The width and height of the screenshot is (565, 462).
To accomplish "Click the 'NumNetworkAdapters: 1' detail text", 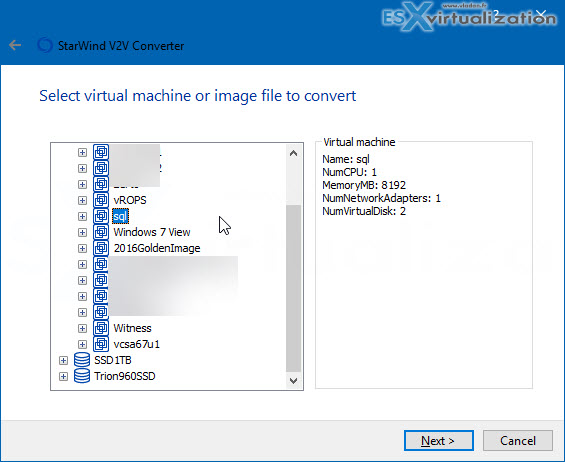I will point(381,198).
